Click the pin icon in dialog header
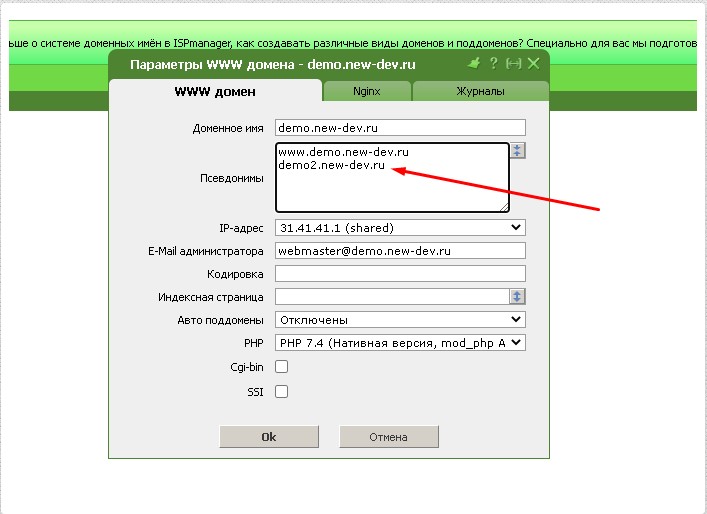 [x=475, y=64]
